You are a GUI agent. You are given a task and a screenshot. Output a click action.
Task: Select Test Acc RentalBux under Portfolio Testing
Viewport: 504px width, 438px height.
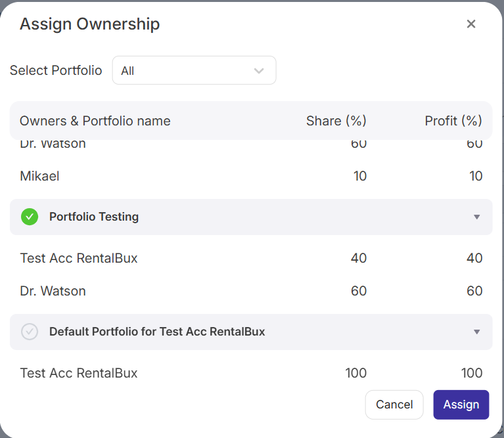pos(79,258)
